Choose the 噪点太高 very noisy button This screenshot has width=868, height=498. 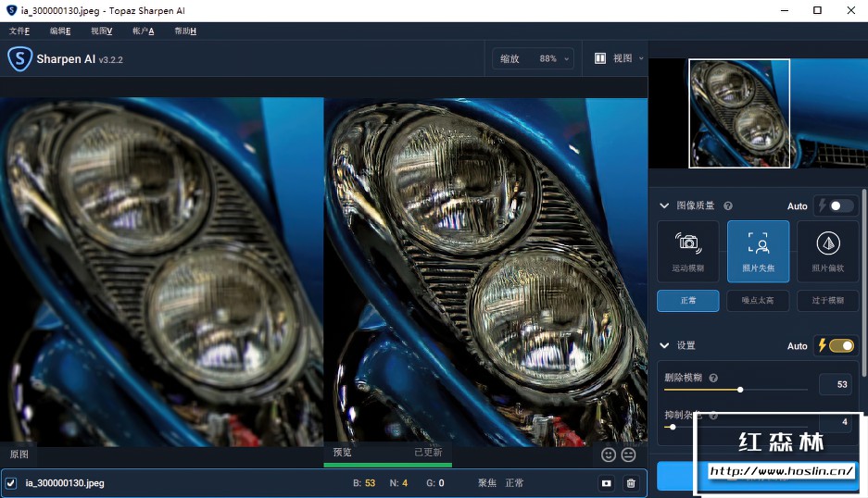coord(758,301)
